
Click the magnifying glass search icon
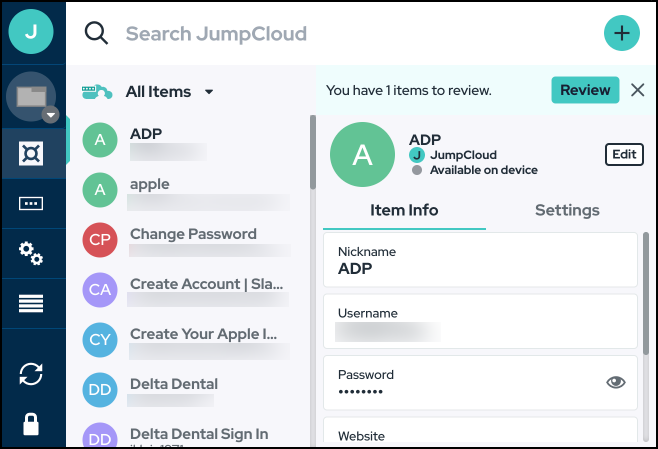point(96,34)
